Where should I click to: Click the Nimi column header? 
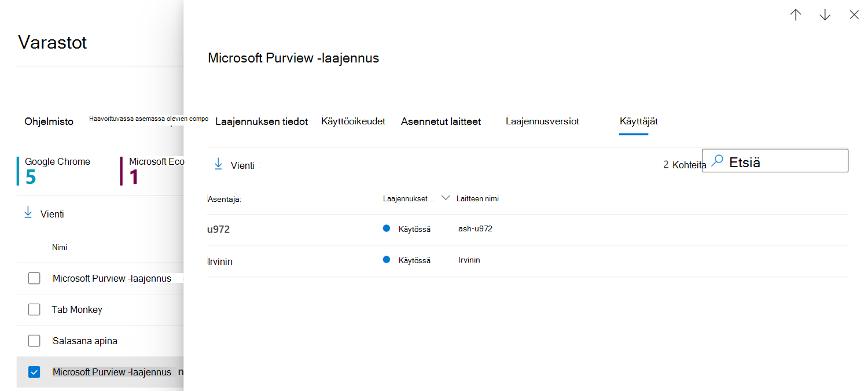tap(60, 247)
